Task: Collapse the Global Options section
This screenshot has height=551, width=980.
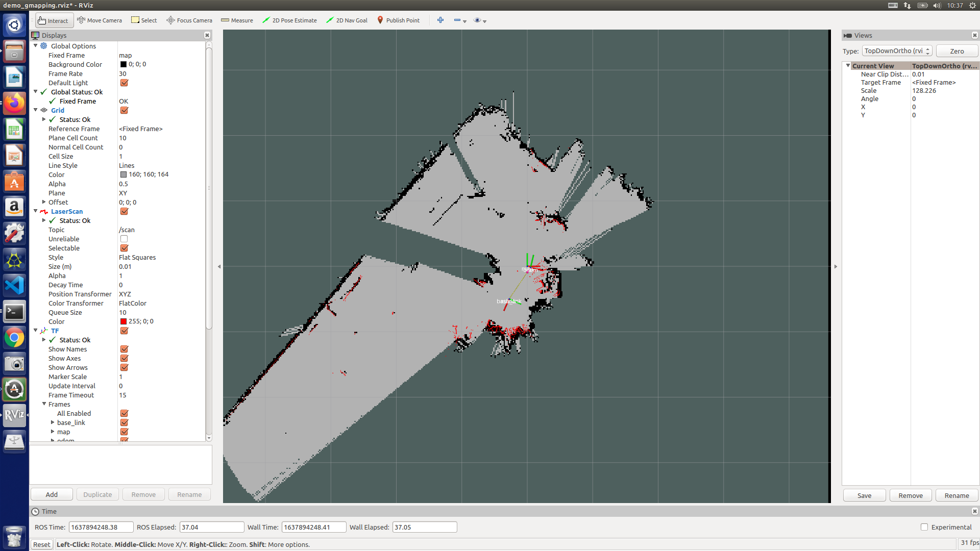Action: tap(35, 46)
